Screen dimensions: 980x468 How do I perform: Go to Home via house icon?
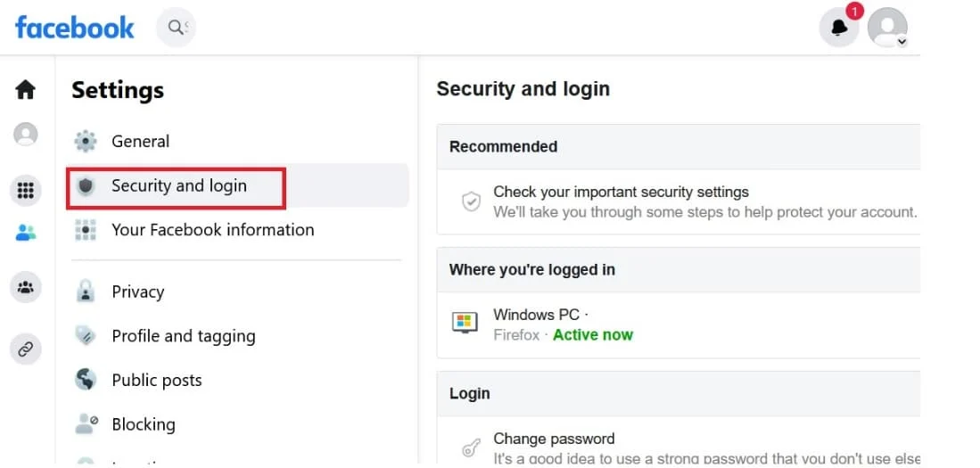coord(26,89)
